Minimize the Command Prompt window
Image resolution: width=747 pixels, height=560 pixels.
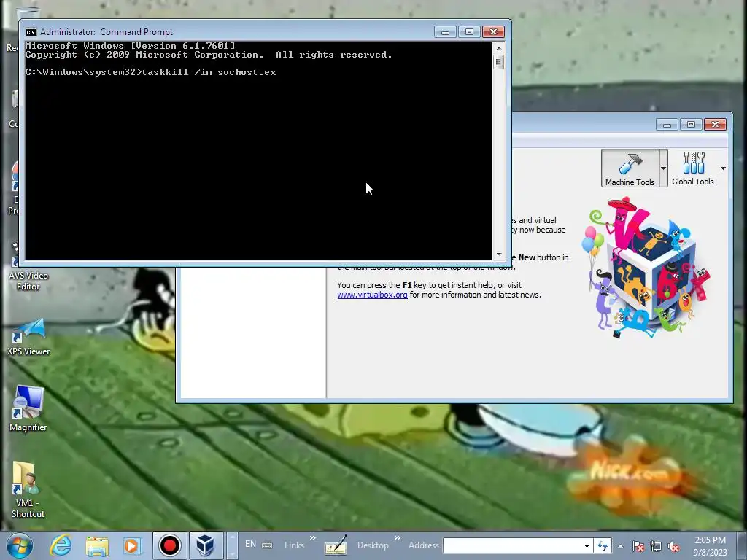pyautogui.click(x=445, y=32)
